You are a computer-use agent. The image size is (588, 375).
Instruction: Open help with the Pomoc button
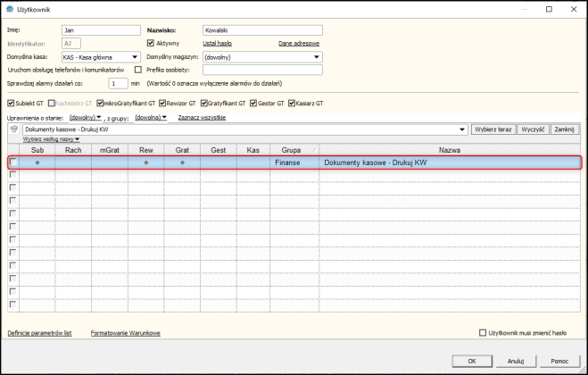pyautogui.click(x=559, y=361)
